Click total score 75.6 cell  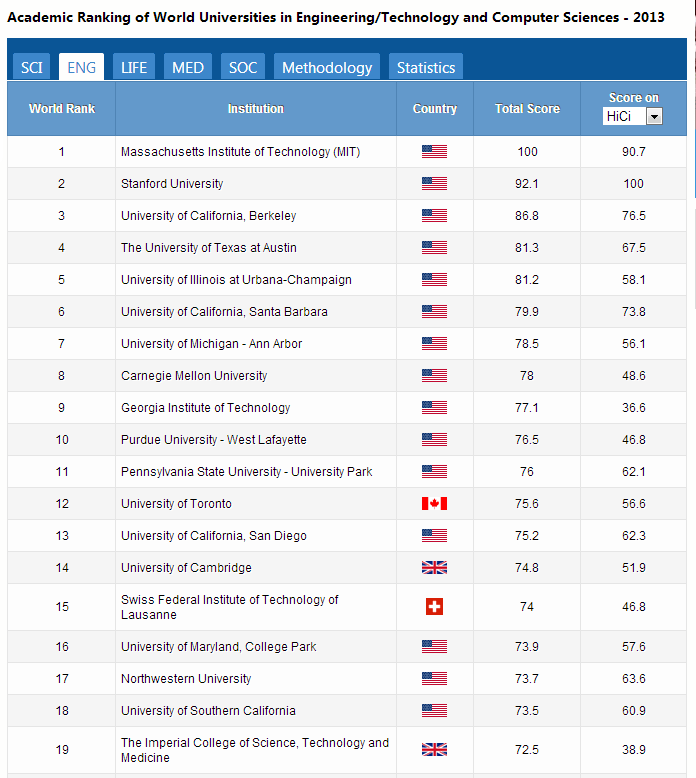(527, 504)
